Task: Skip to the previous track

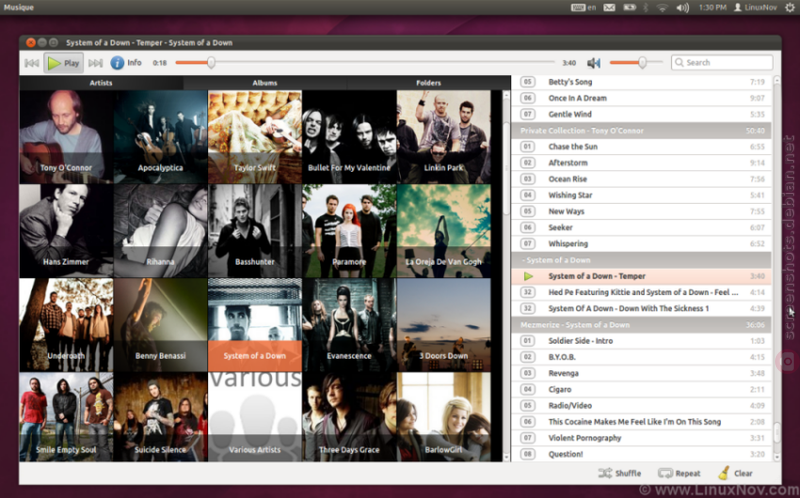Action: point(32,63)
